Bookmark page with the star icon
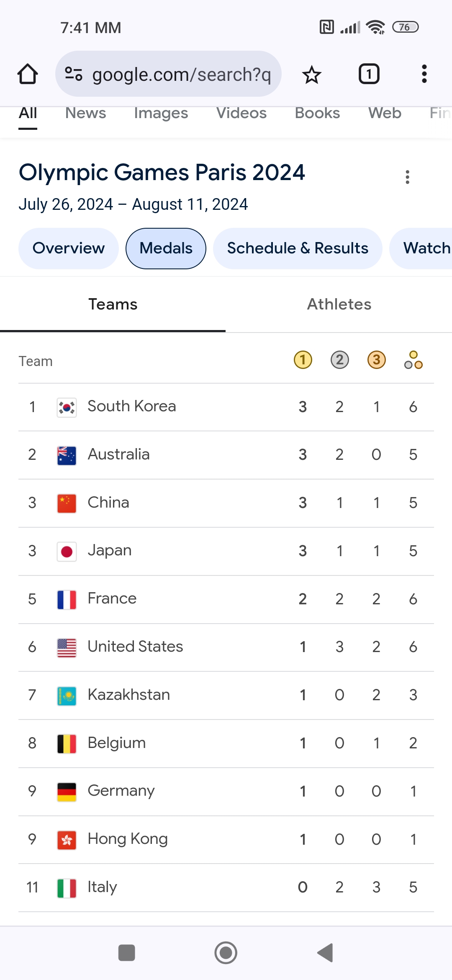 point(311,75)
